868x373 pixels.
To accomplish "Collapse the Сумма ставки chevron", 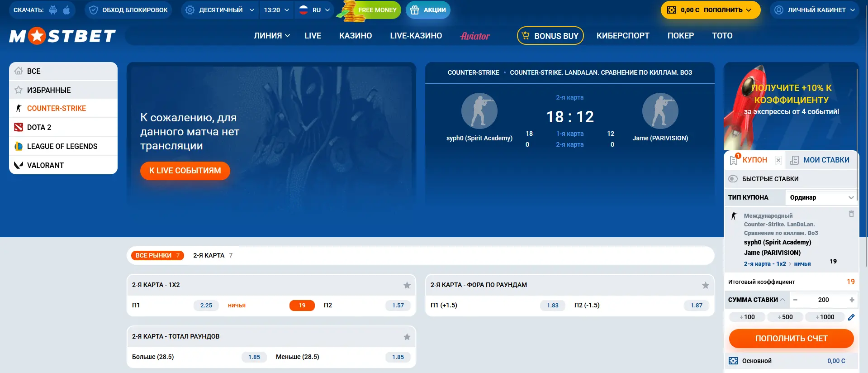I will click(783, 300).
